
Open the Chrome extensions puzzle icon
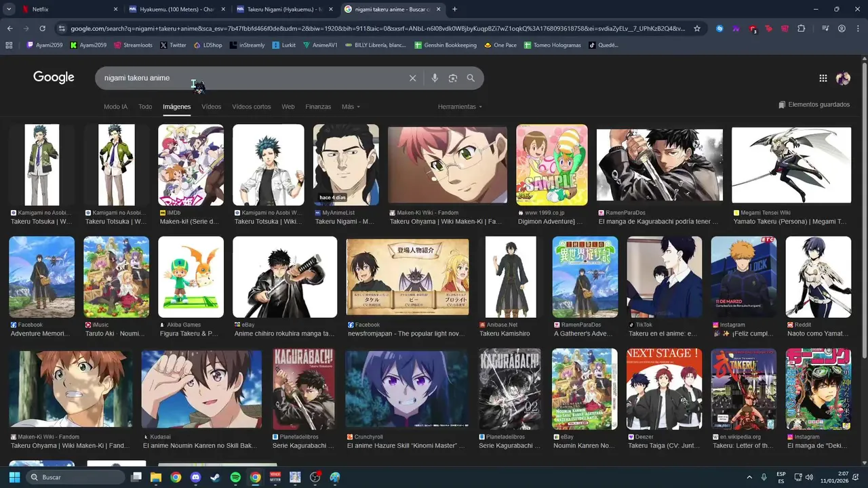point(801,28)
